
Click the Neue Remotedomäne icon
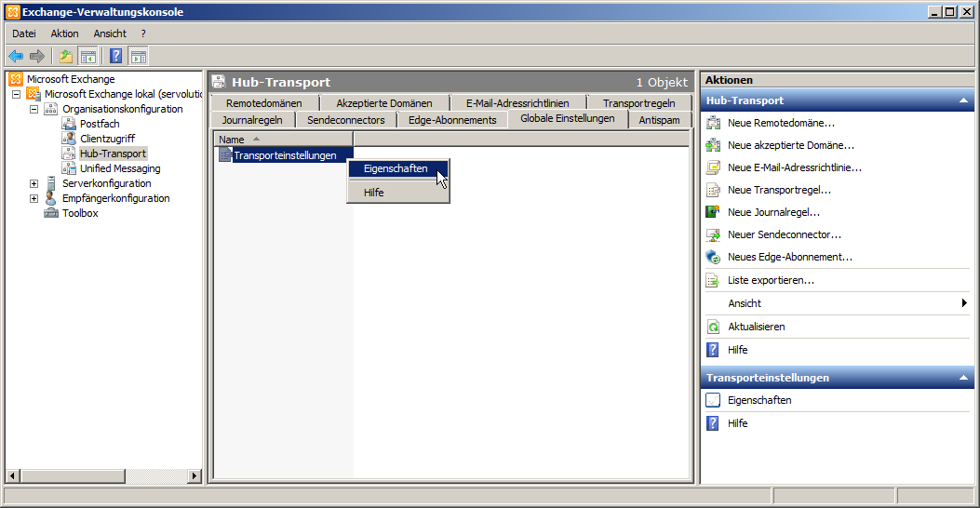(713, 123)
